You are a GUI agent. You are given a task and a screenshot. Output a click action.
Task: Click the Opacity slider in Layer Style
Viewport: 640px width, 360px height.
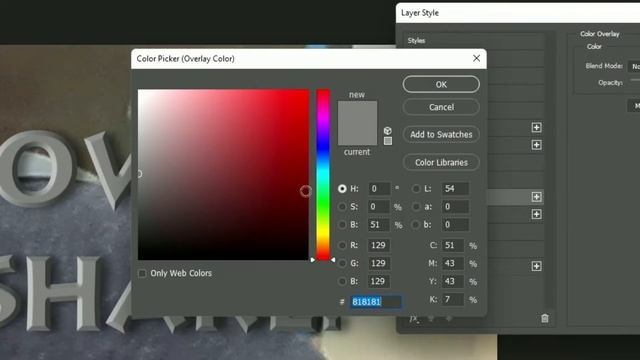(x=635, y=80)
